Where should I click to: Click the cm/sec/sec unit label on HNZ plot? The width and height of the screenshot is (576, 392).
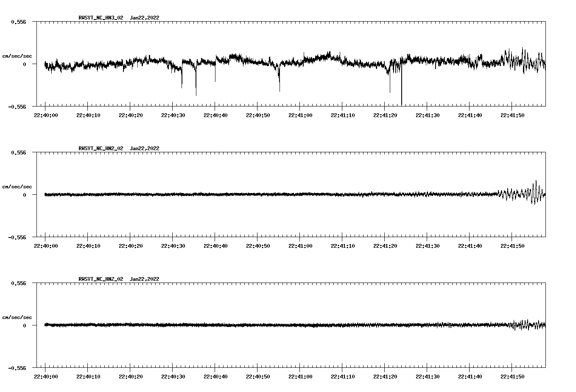(x=17, y=317)
